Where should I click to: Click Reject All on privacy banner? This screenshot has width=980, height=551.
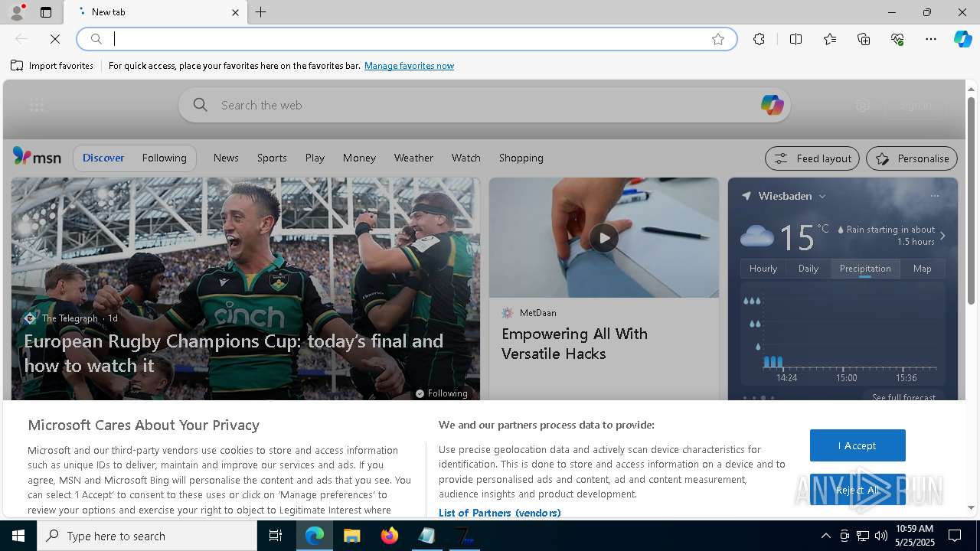tap(857, 490)
